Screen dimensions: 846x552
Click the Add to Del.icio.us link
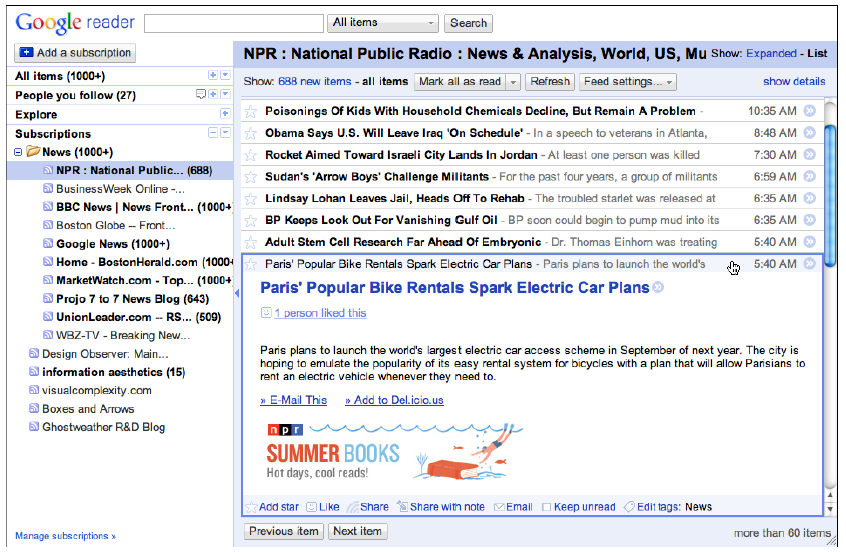(394, 400)
